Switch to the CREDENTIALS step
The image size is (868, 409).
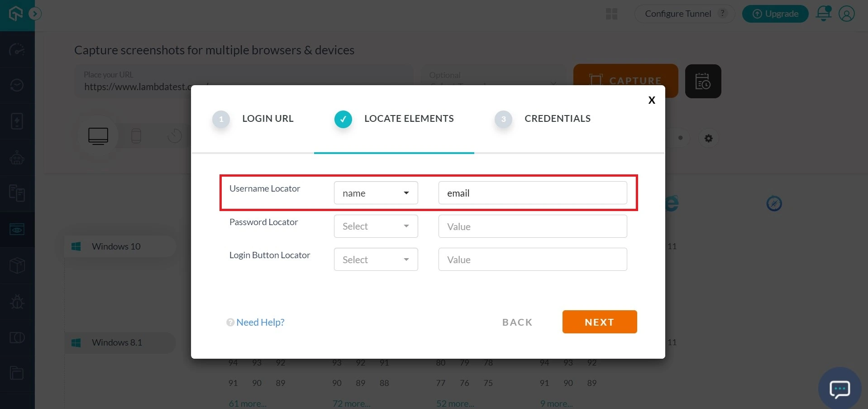point(557,119)
